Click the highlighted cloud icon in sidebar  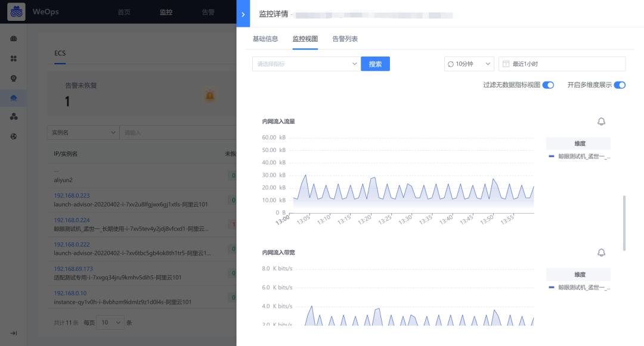coord(14,98)
